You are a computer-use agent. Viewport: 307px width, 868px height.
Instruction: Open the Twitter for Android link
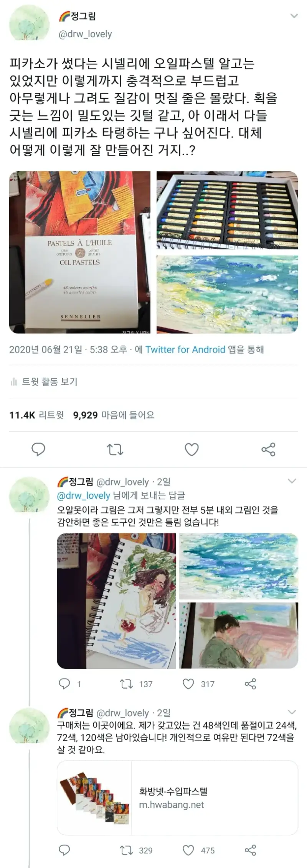[x=185, y=349]
